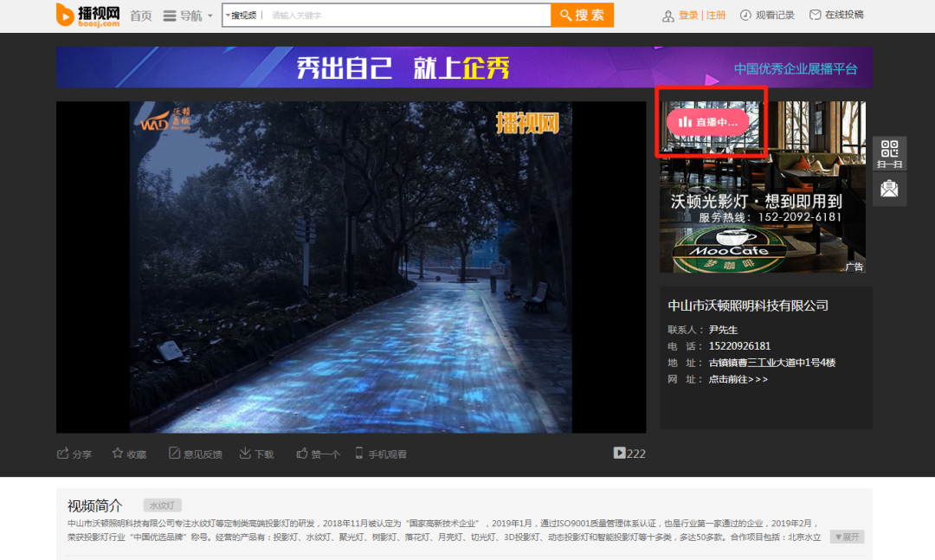Viewport: 935px width, 560px height.
Task: Open 意见反馈 feedback
Action: click(195, 454)
